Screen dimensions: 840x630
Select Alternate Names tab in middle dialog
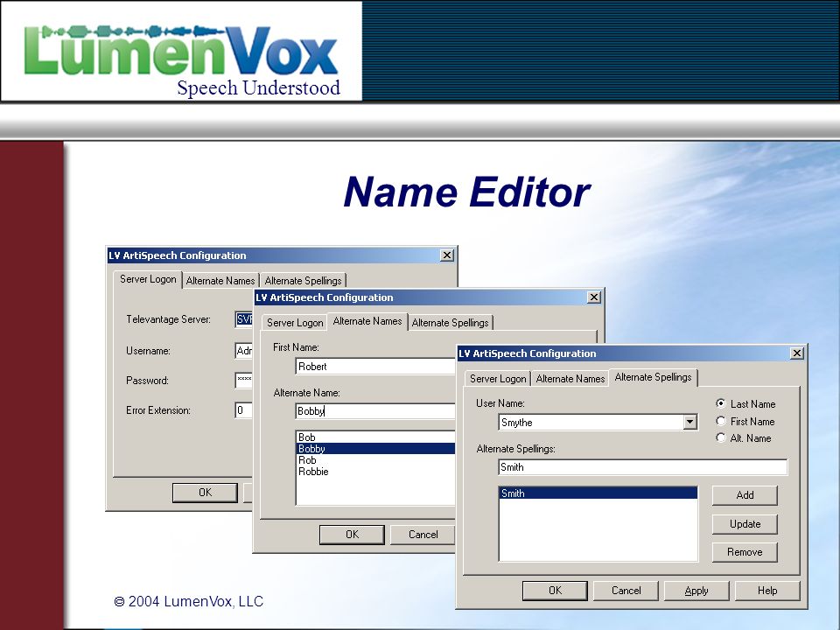(x=367, y=321)
